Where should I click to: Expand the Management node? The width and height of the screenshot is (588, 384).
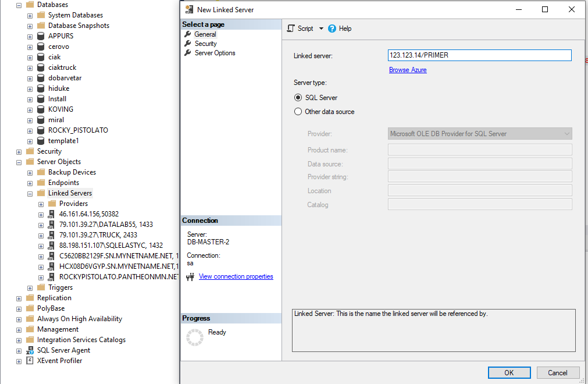(19, 330)
